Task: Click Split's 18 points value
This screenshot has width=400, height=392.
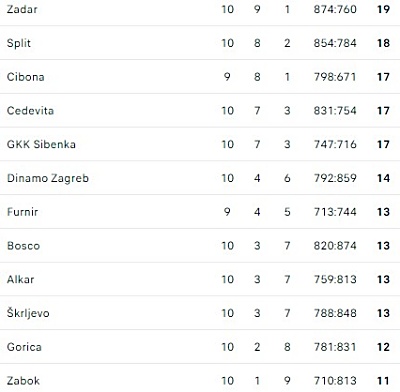Action: 383,43
